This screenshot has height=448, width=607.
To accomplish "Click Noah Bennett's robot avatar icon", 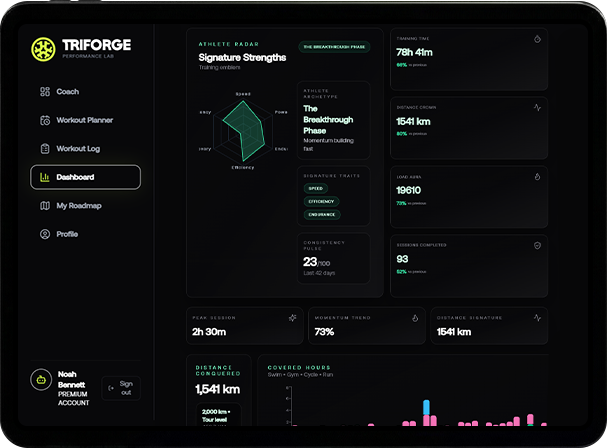I will coord(41,381).
